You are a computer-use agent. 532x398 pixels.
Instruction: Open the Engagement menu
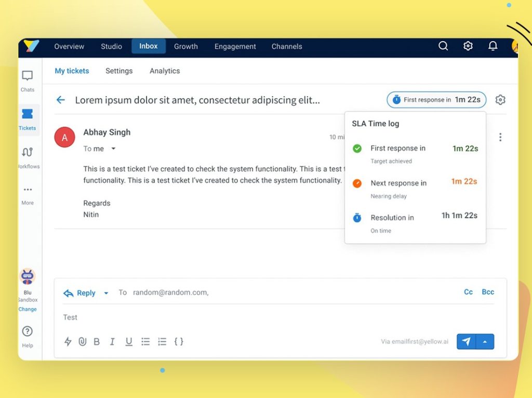click(235, 46)
